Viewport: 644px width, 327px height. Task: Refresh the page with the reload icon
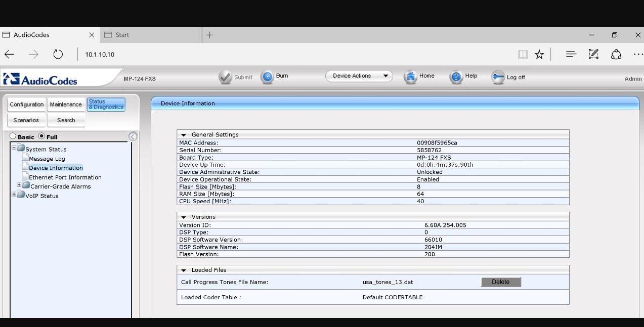coord(58,54)
